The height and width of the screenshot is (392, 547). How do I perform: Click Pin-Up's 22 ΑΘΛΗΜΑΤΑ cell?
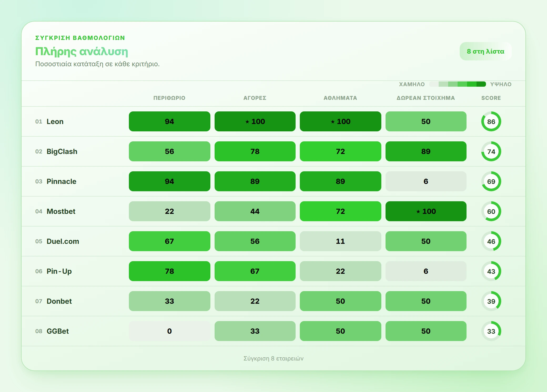tap(340, 271)
